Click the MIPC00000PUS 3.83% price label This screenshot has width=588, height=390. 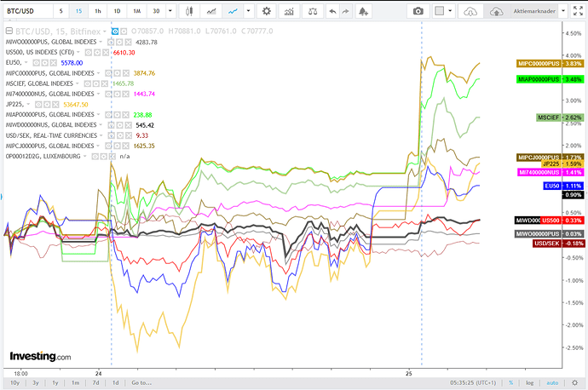550,63
